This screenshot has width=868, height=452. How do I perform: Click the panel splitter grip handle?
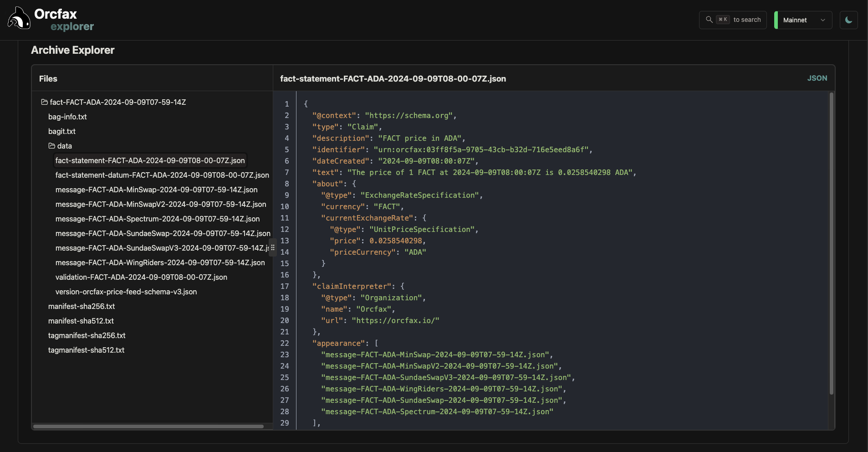[x=273, y=247]
